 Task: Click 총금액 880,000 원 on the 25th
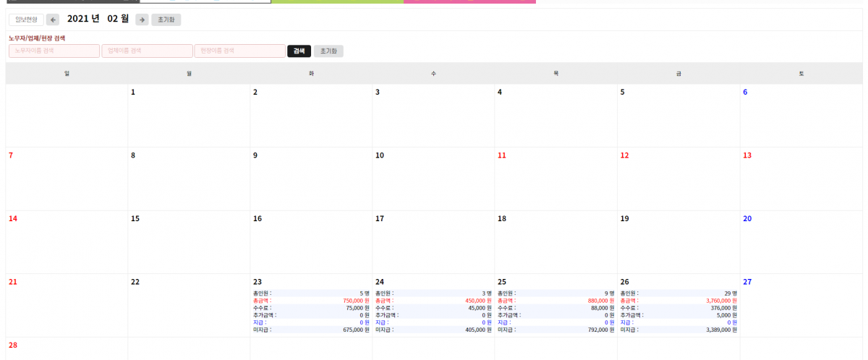(556, 301)
